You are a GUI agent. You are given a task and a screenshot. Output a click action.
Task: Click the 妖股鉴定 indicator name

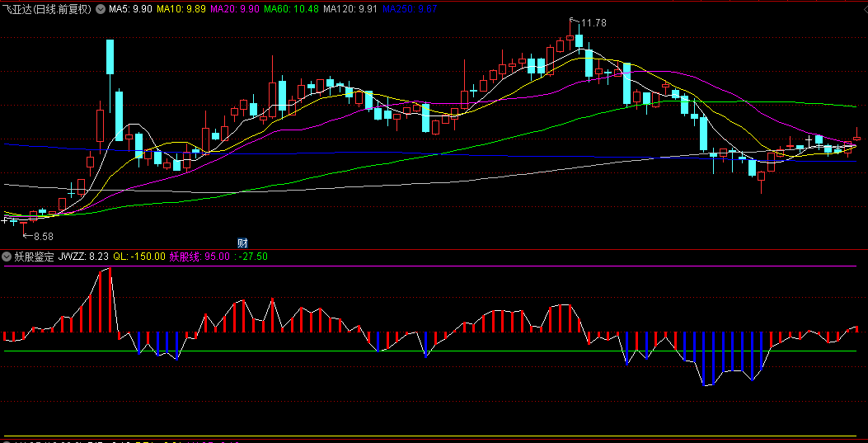tap(35, 257)
